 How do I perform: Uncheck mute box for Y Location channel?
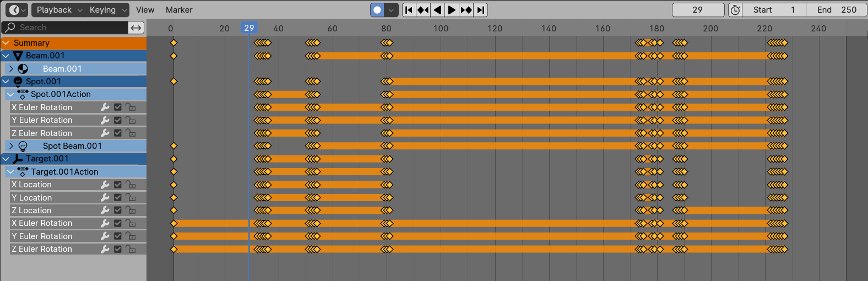[x=118, y=198]
